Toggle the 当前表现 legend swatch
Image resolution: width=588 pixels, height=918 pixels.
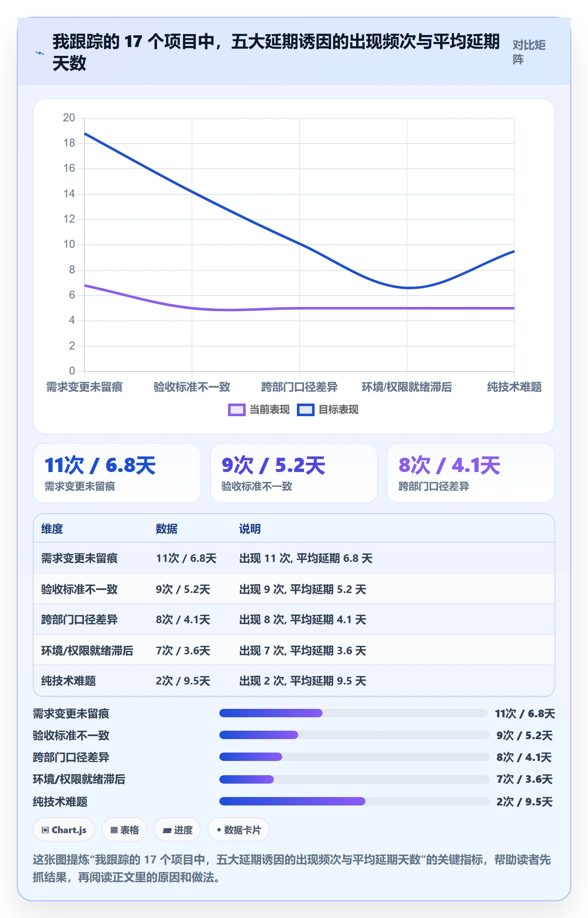pyautogui.click(x=236, y=410)
